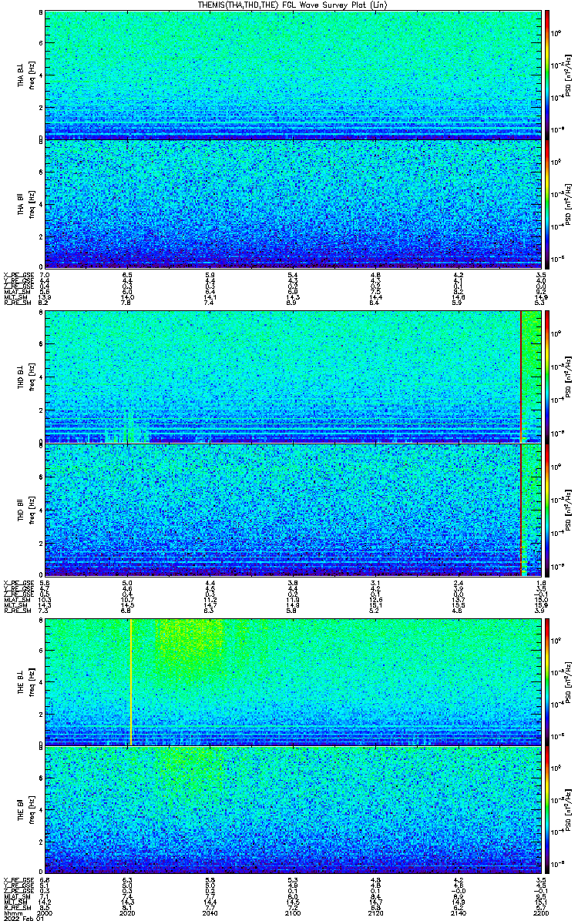Image resolution: width=578 pixels, height=924 pixels.
Task: Click the 2000 time tick label
Action: (45, 913)
